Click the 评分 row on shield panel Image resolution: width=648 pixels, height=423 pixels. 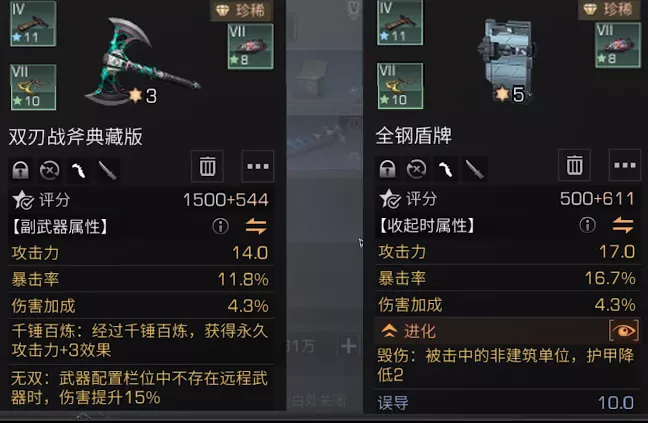pos(507,199)
